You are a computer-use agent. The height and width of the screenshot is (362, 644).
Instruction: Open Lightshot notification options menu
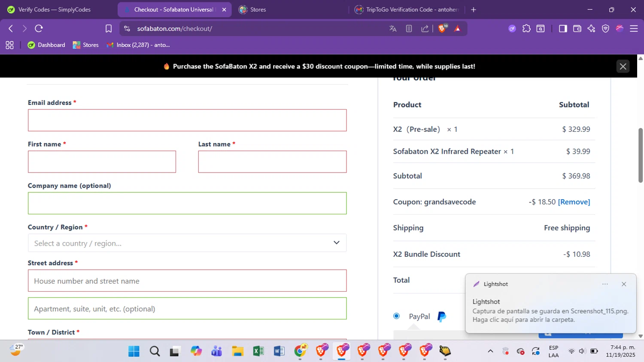[605, 284]
